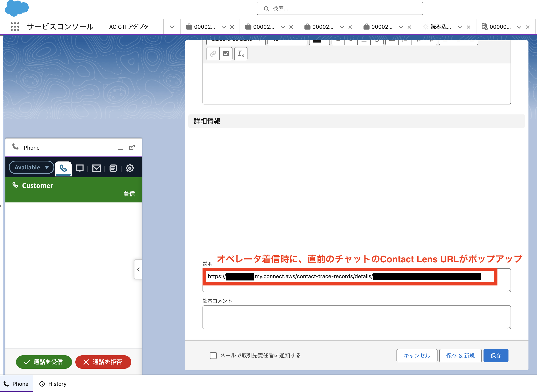The height and width of the screenshot is (392, 537).
Task: Expand the AC CTI アダプタ navigation dropdown
Action: tap(172, 27)
